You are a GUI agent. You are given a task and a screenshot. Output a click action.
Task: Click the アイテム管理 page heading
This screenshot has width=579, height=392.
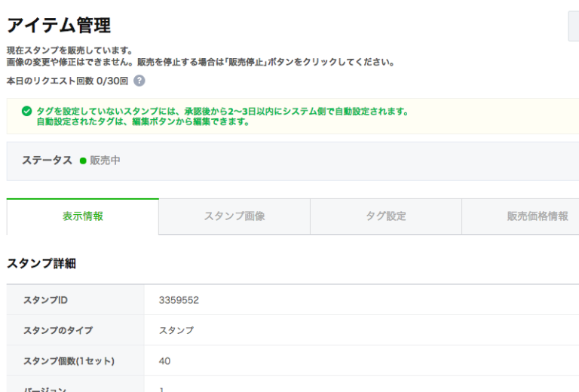click(x=59, y=25)
